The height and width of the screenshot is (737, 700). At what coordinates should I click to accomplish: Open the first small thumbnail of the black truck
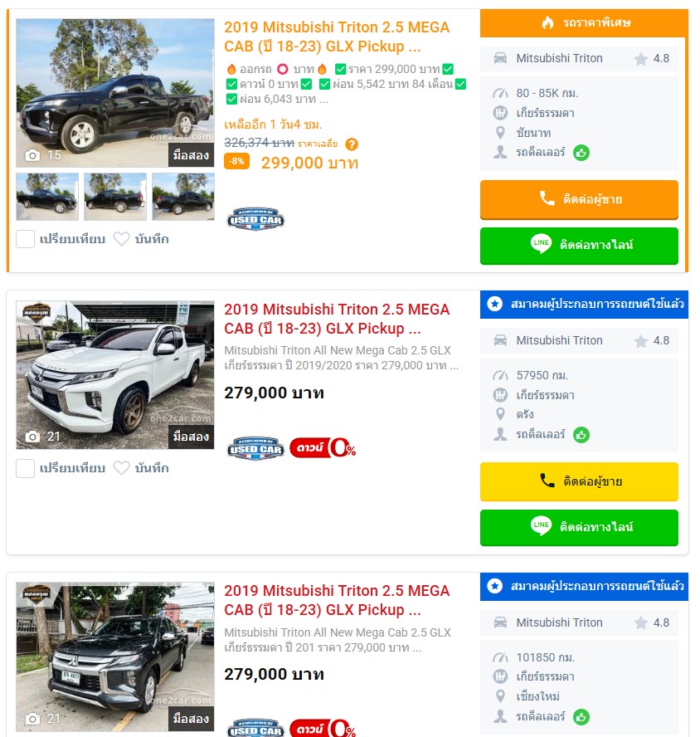coord(47,197)
